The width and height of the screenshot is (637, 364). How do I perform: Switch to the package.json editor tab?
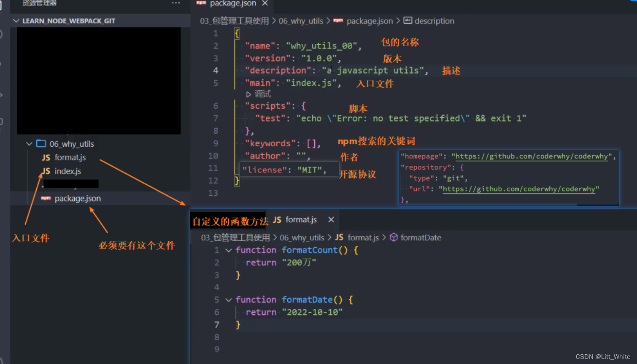click(x=233, y=3)
